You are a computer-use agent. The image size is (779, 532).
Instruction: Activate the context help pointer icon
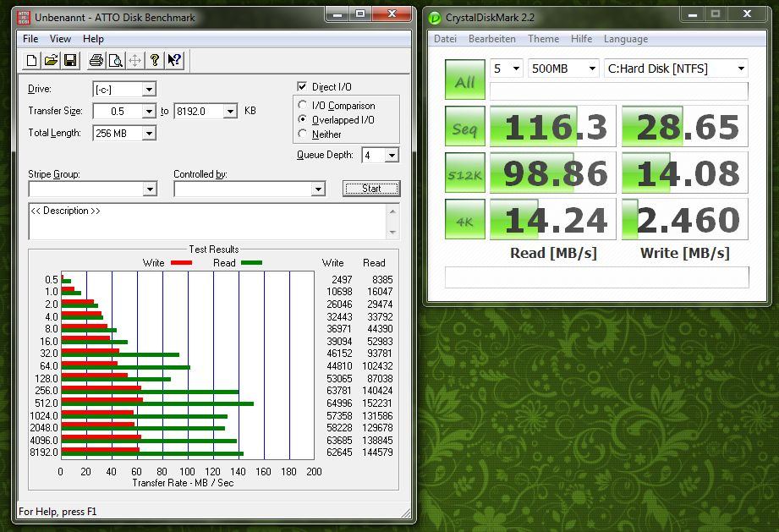(x=174, y=61)
